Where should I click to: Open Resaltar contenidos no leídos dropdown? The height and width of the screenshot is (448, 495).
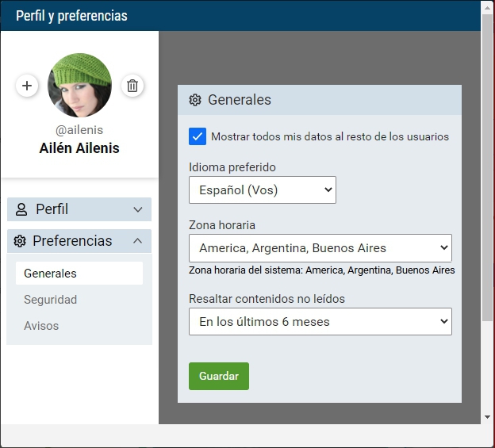(x=320, y=322)
